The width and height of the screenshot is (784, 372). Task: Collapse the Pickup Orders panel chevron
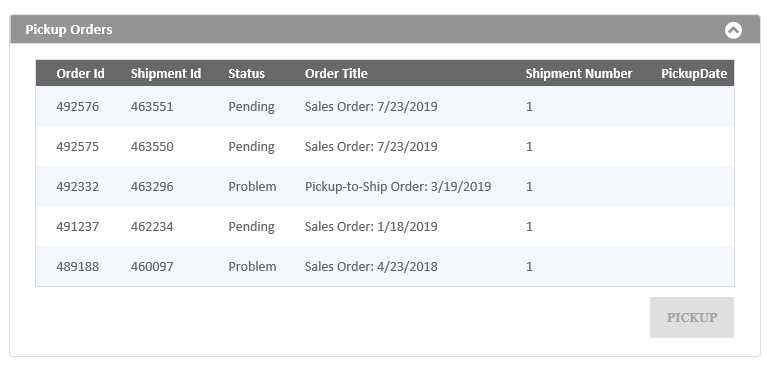733,30
